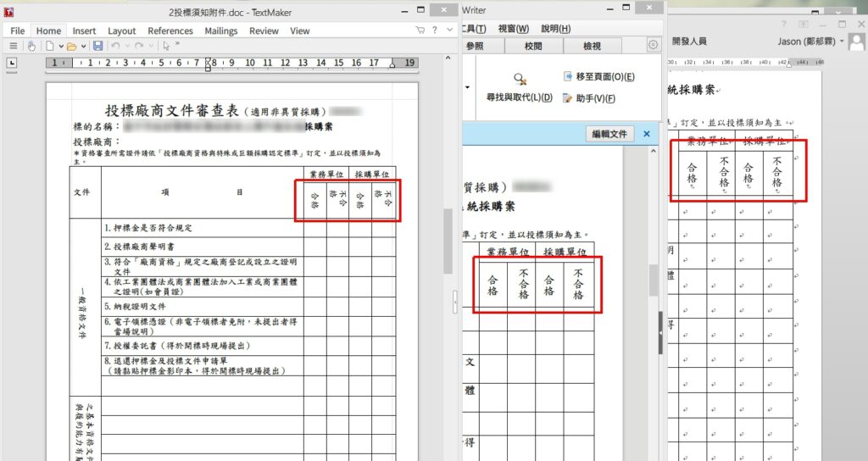Click the Writer sidebar collapse handle
Viewport: 868px width, 461px height.
pyautogui.click(x=660, y=332)
